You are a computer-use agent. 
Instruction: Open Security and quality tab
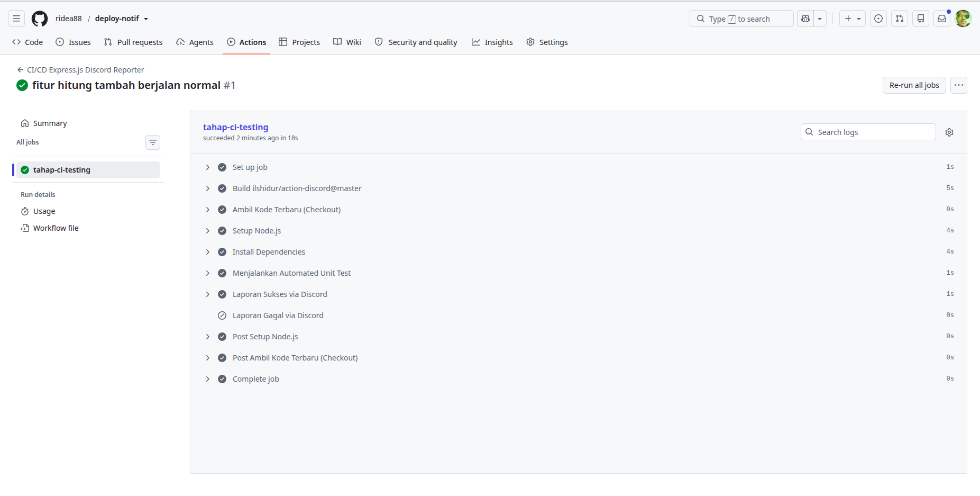416,42
